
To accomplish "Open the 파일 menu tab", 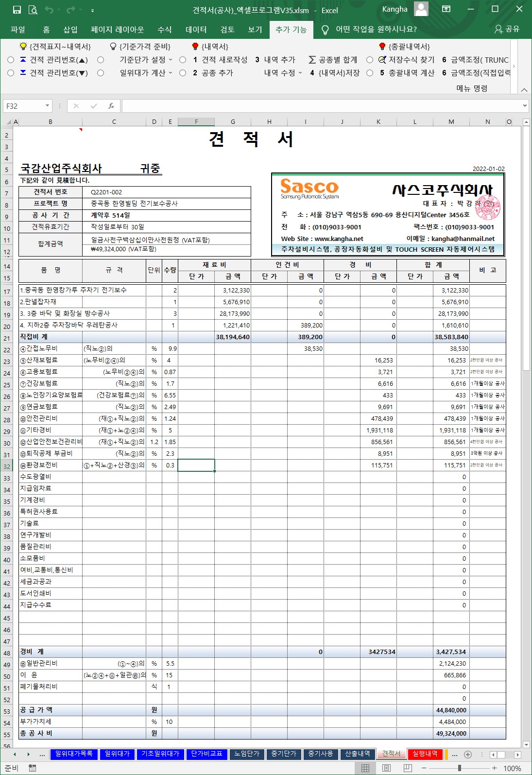I will pos(18,30).
